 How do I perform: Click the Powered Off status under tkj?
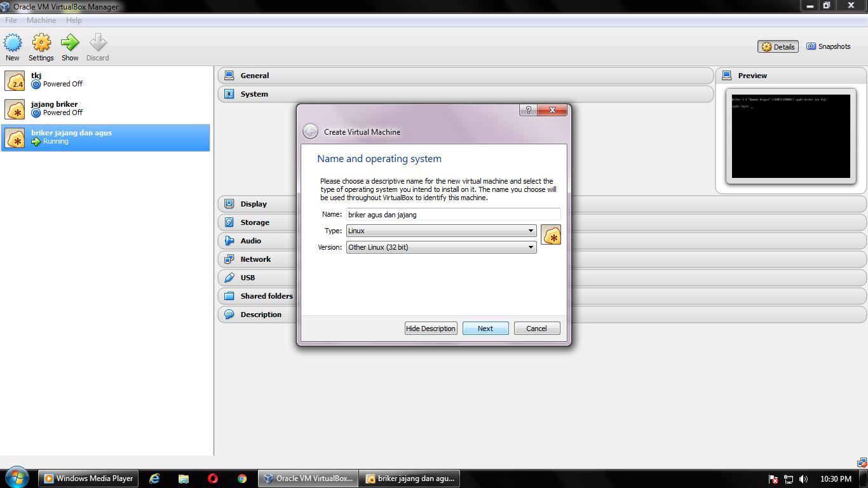(x=63, y=84)
